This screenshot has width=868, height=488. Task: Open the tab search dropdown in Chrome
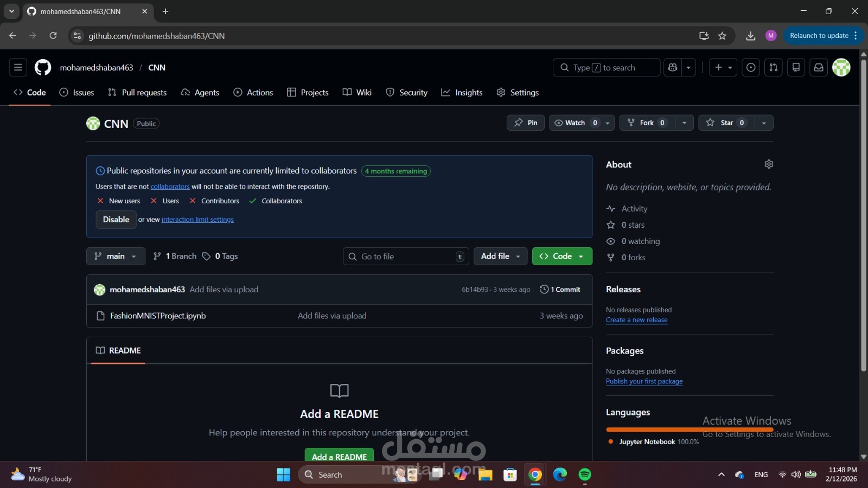click(11, 11)
